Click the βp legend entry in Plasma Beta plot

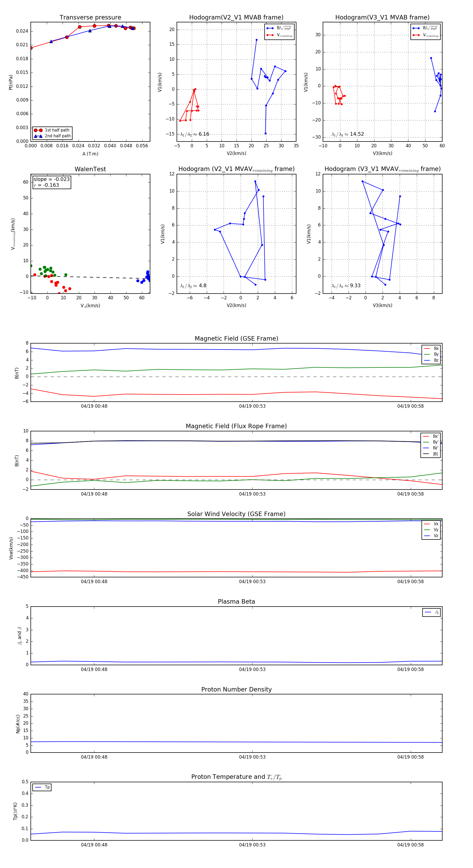click(431, 612)
